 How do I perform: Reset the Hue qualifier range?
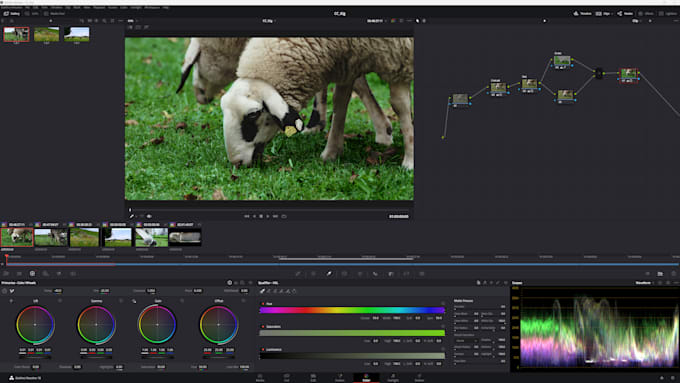[443, 304]
